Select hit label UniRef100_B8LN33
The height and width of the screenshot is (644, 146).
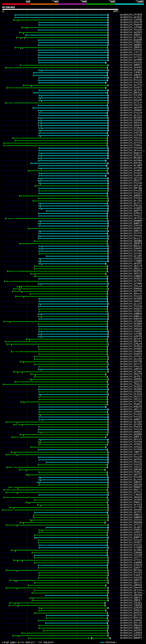click(131, 93)
